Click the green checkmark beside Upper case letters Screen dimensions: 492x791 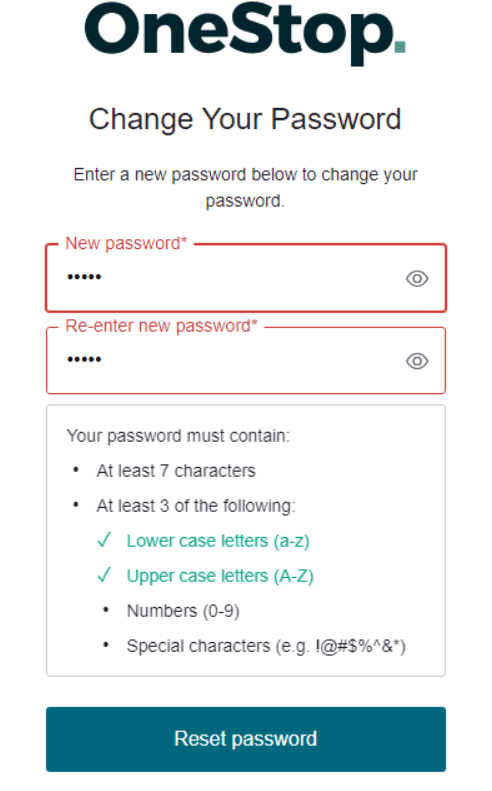[x=104, y=575]
